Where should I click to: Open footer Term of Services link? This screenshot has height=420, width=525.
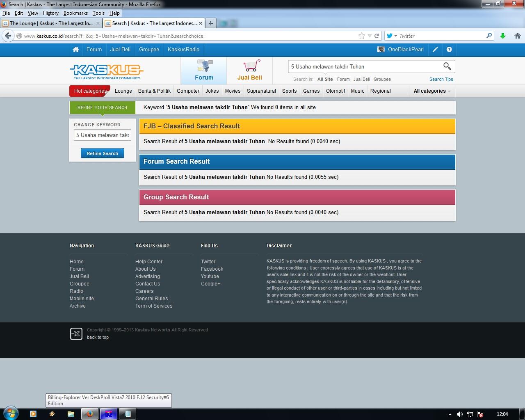(154, 306)
